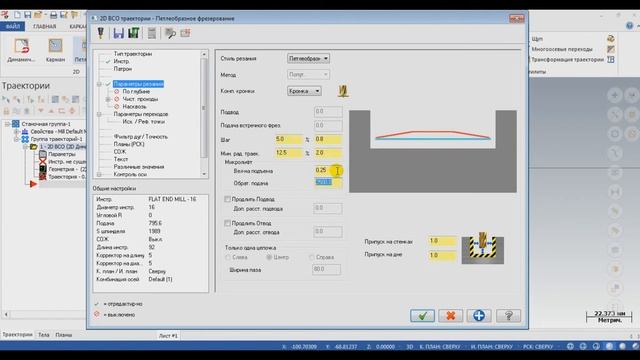Click the open folder icon in quick access bar
640x360 pixels.
click(38, 15)
